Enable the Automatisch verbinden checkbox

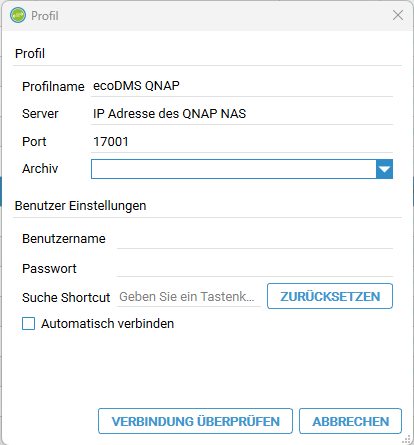point(28,323)
